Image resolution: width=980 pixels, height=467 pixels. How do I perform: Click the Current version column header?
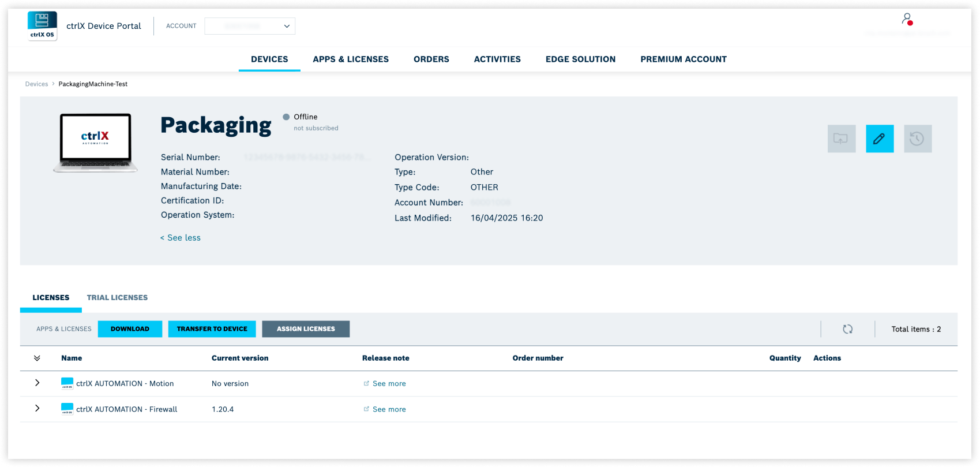240,358
